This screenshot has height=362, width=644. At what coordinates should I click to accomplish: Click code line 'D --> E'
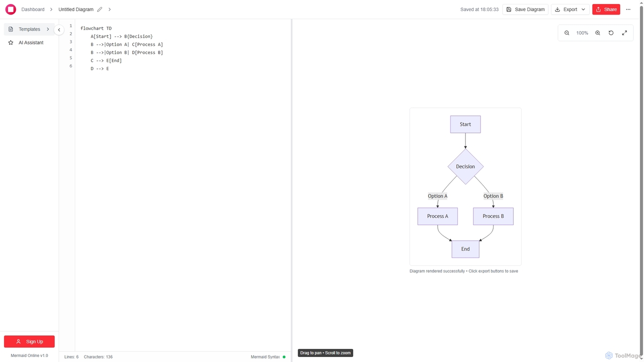[x=100, y=68]
